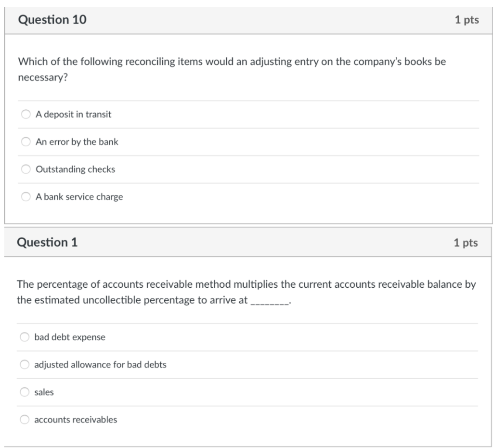
Task: Pick "A bank service charge" radio option
Action: coord(26,197)
